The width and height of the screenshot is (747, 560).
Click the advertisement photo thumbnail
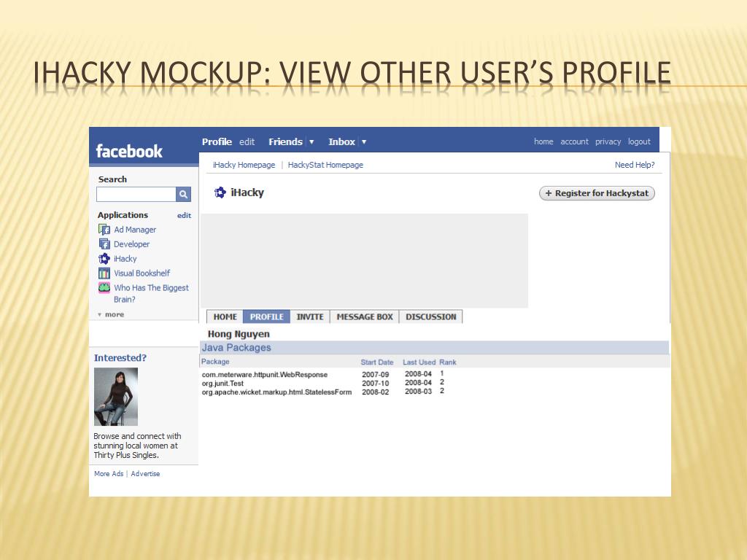pos(116,397)
